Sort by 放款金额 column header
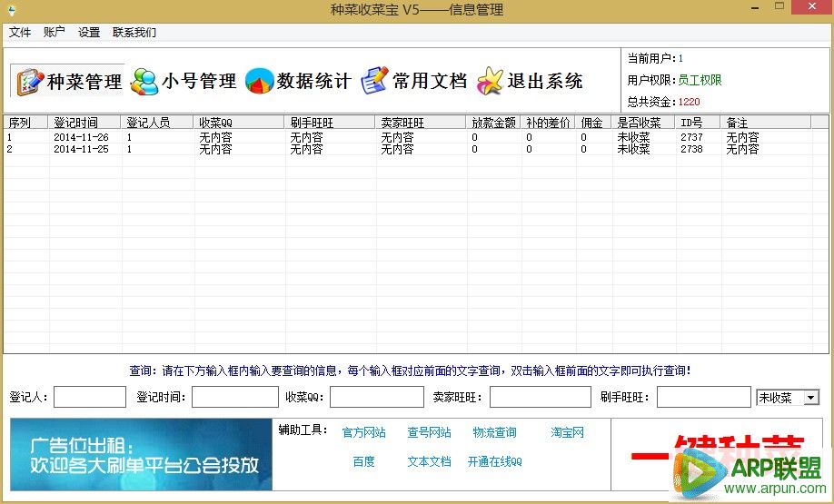This screenshot has height=504, width=834. [493, 123]
